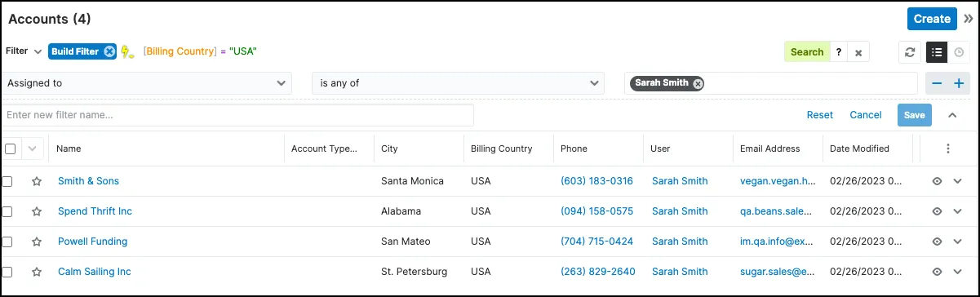Favorite Powell Funding with star
Viewport: 980px width, 297px height.
[36, 242]
